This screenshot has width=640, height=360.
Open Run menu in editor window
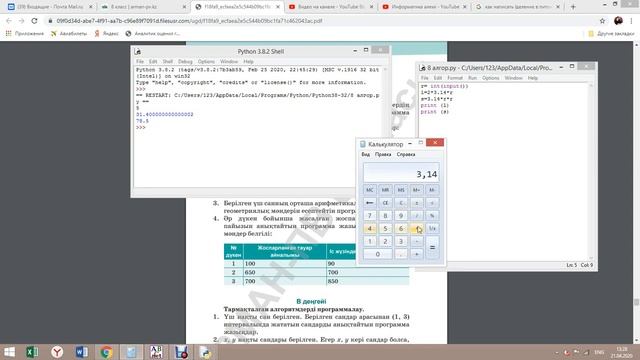coord(472,78)
